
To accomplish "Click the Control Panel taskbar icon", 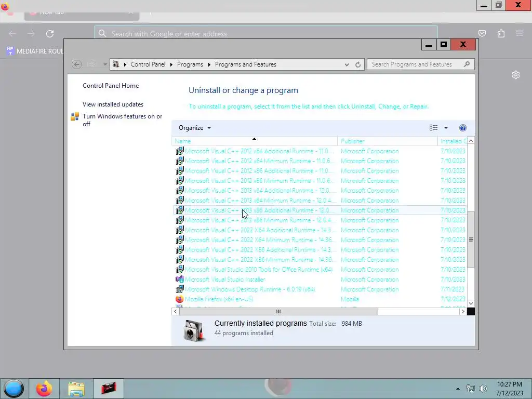I will (109, 389).
